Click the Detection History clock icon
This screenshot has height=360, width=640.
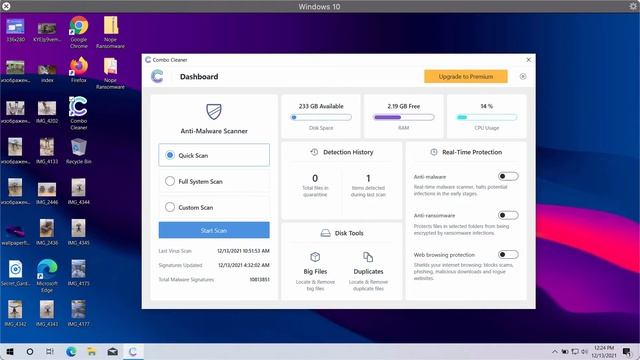(x=314, y=152)
